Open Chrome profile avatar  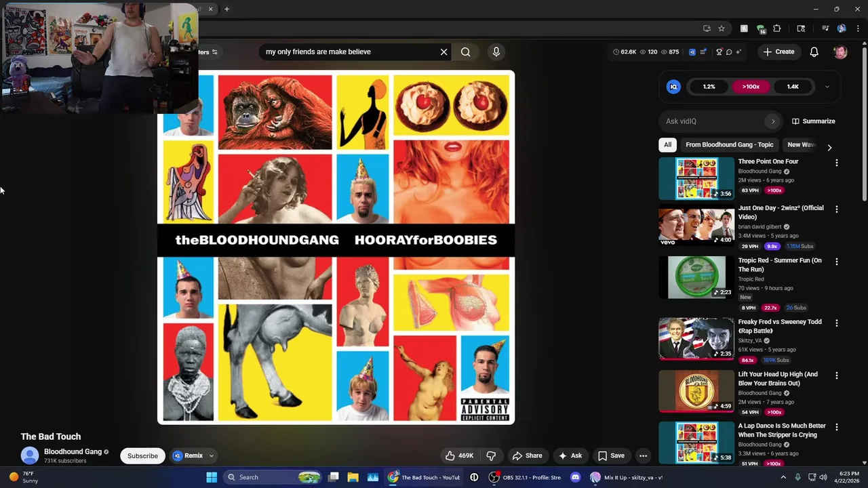(842, 28)
